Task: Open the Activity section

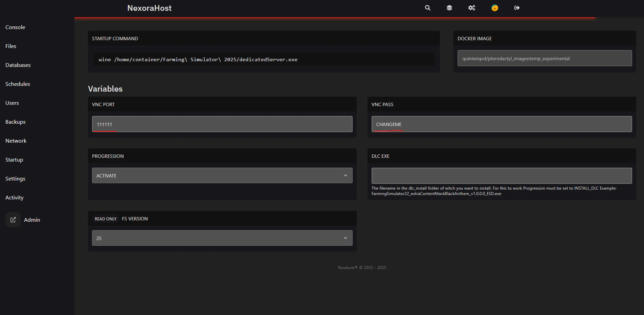Action: click(x=15, y=197)
